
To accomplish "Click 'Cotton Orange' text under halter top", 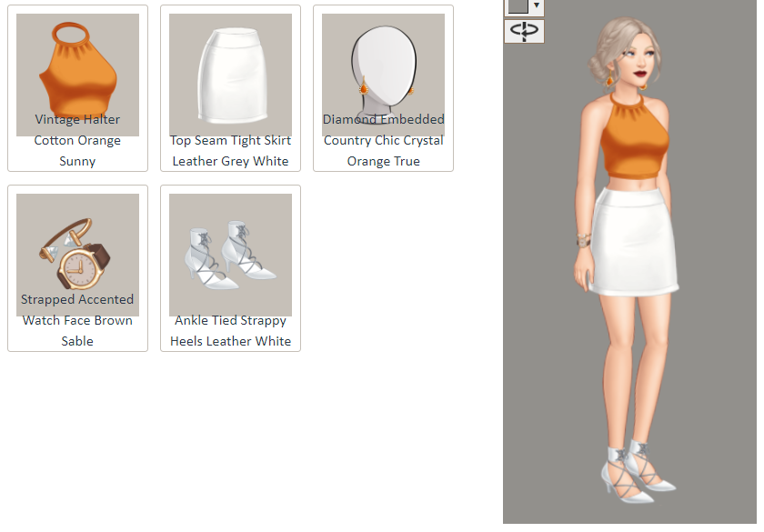I will [x=77, y=140].
